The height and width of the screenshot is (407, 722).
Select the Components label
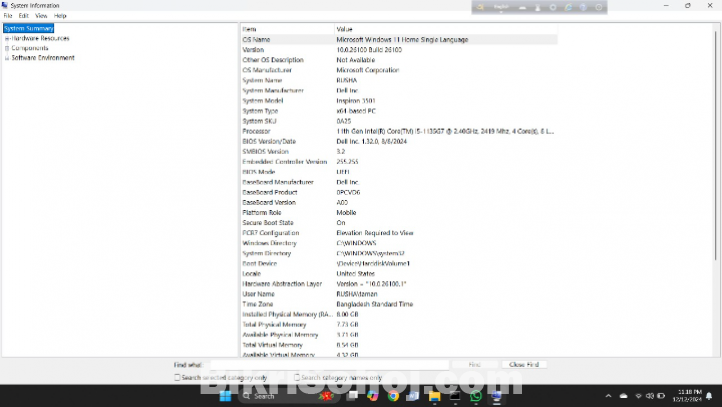pos(29,48)
